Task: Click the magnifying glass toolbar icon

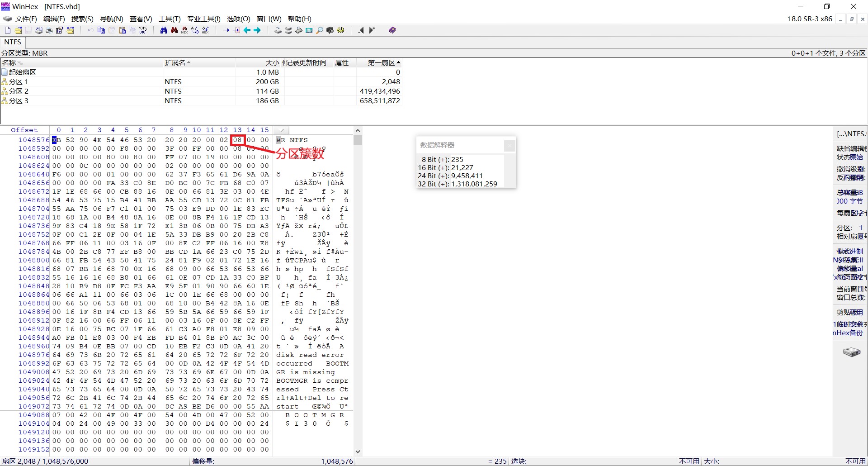Action: (320, 30)
